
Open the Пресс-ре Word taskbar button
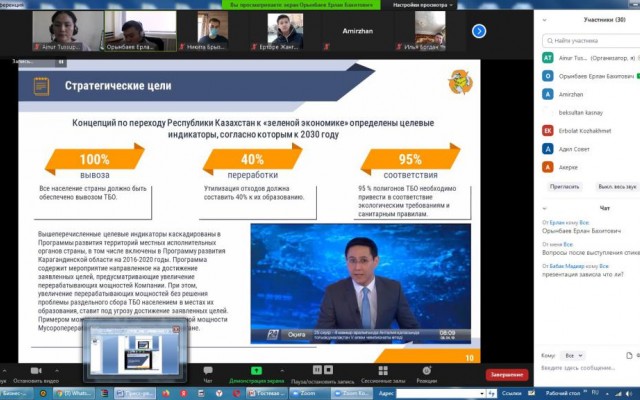click(135, 393)
